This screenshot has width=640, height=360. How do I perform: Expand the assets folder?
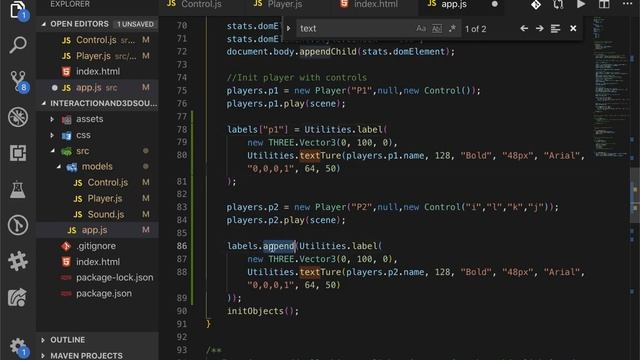(x=52, y=119)
